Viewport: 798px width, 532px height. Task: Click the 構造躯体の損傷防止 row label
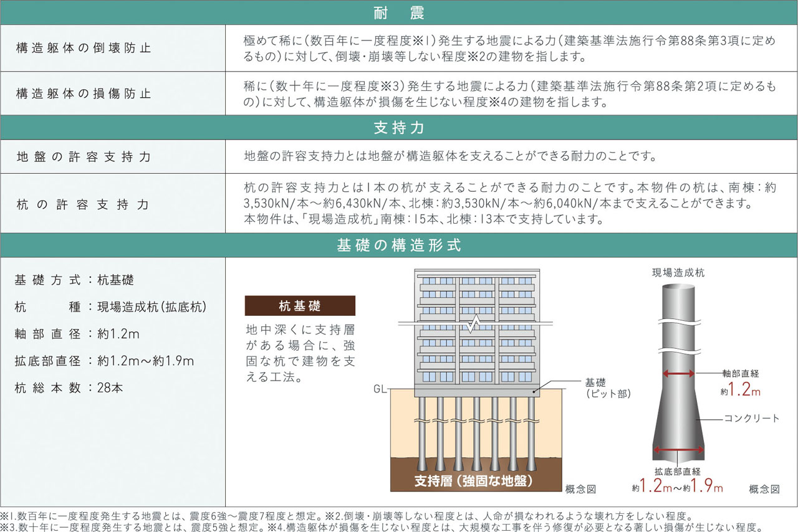(x=83, y=94)
